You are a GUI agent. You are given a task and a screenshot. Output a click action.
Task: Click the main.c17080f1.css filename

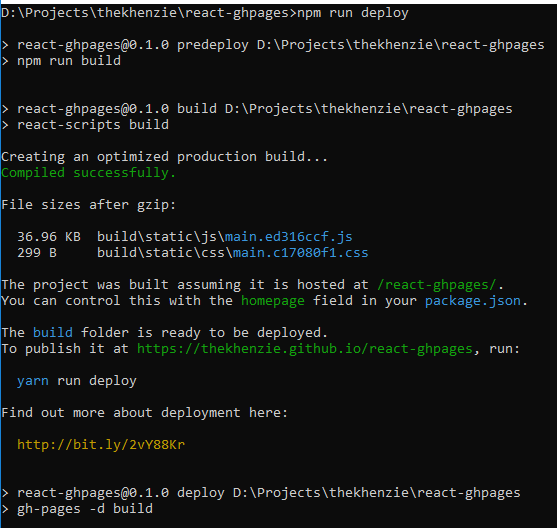[x=301, y=253]
